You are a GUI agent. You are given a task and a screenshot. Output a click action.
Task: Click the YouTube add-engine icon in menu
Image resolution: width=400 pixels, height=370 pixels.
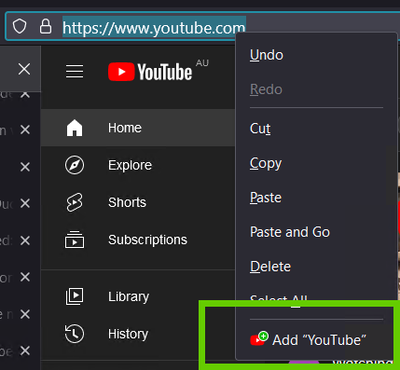259,339
